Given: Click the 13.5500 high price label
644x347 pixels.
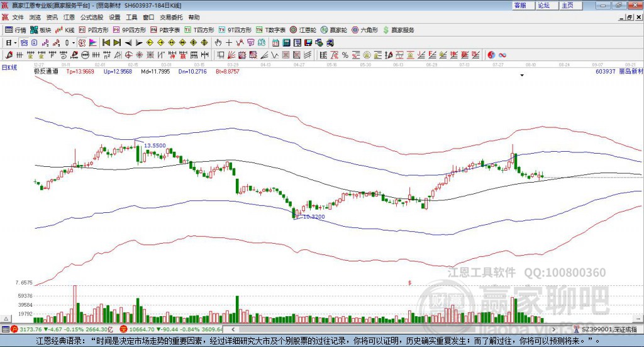Looking at the screenshot, I should click(x=155, y=145).
